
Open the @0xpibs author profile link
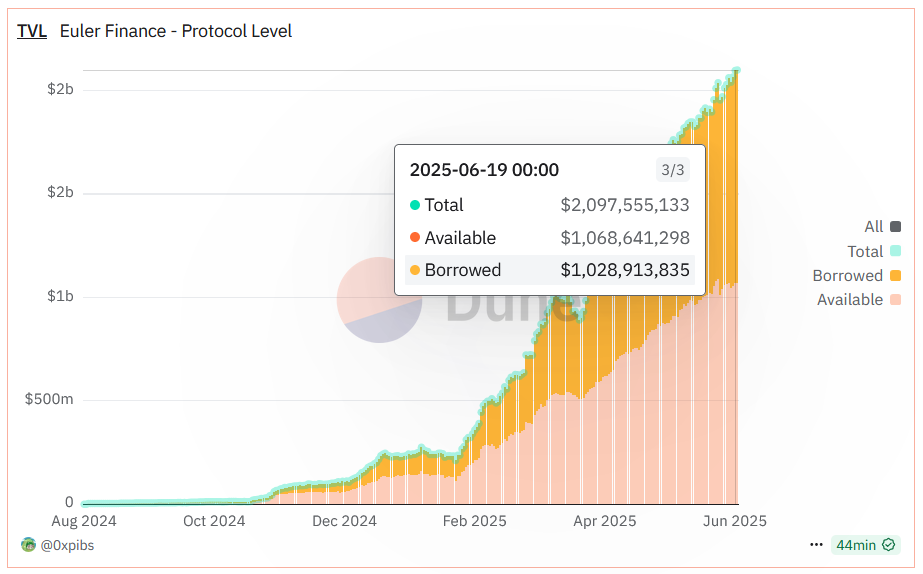(67, 545)
